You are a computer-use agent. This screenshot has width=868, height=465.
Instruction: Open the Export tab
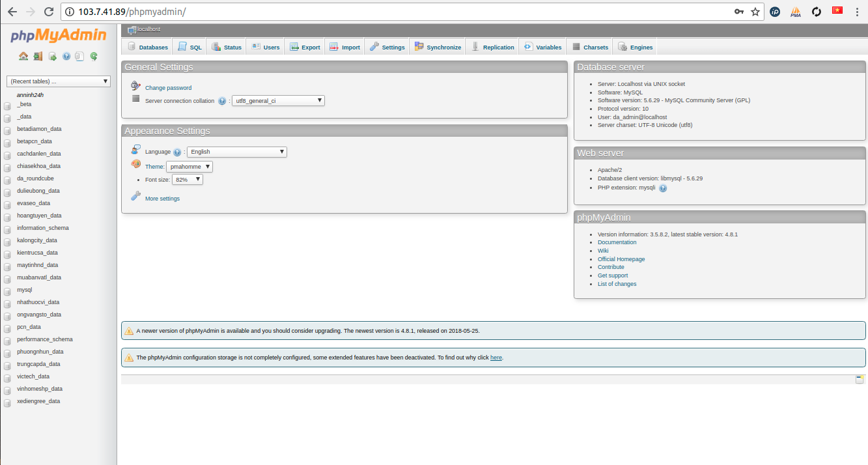click(305, 47)
